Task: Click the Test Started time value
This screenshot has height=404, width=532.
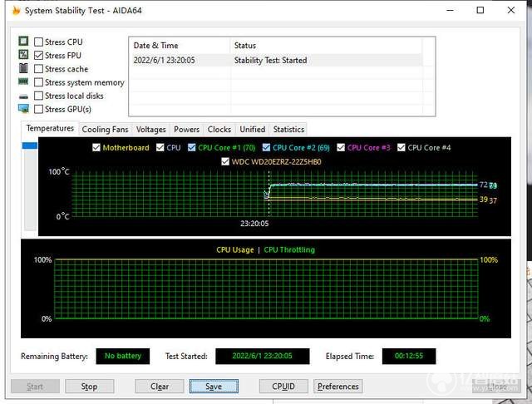Action: tap(263, 356)
